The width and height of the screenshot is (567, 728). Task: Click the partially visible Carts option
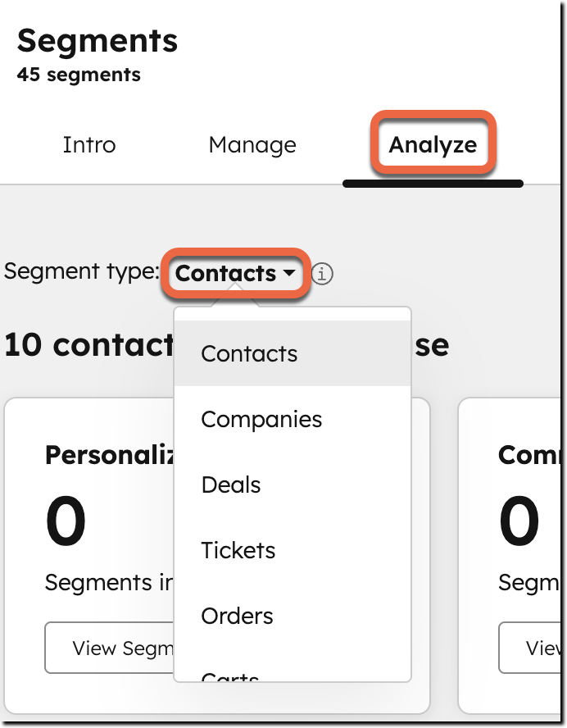[x=230, y=676]
